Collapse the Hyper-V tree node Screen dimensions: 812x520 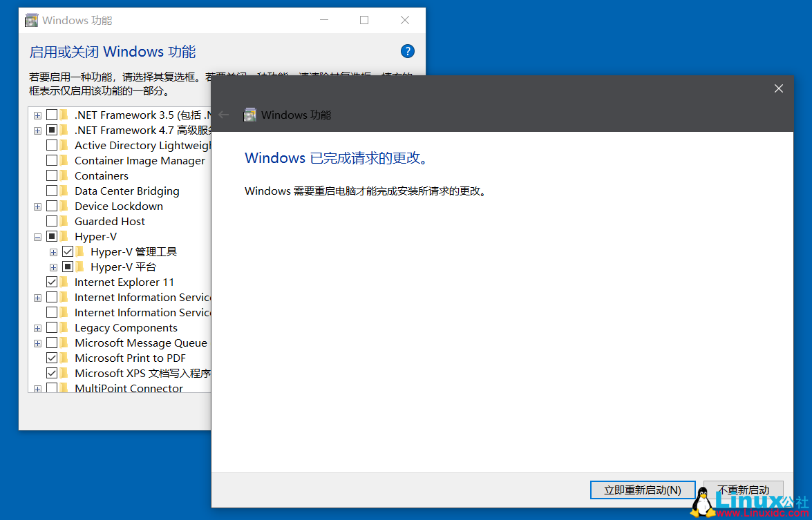(x=37, y=237)
